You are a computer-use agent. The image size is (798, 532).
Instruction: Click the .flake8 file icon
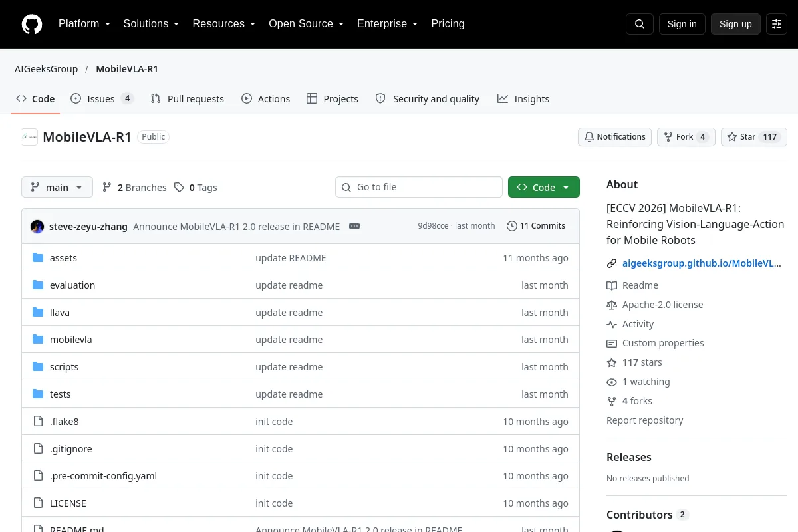[38, 422]
